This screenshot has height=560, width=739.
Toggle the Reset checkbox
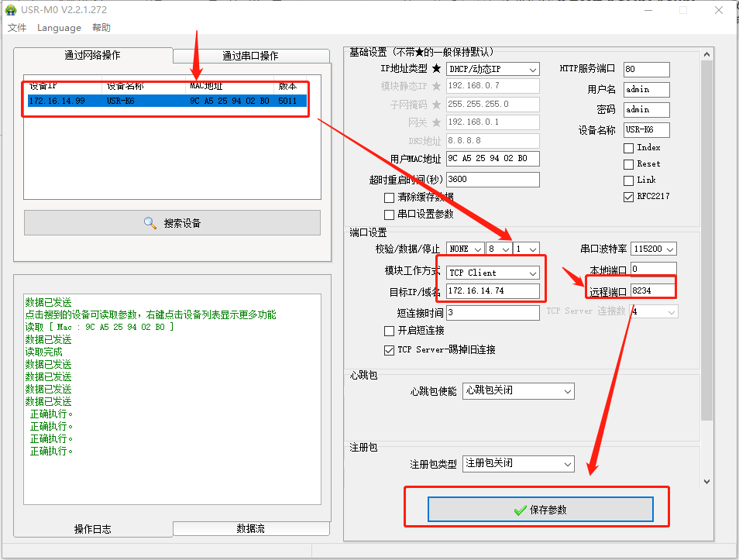pos(628,164)
